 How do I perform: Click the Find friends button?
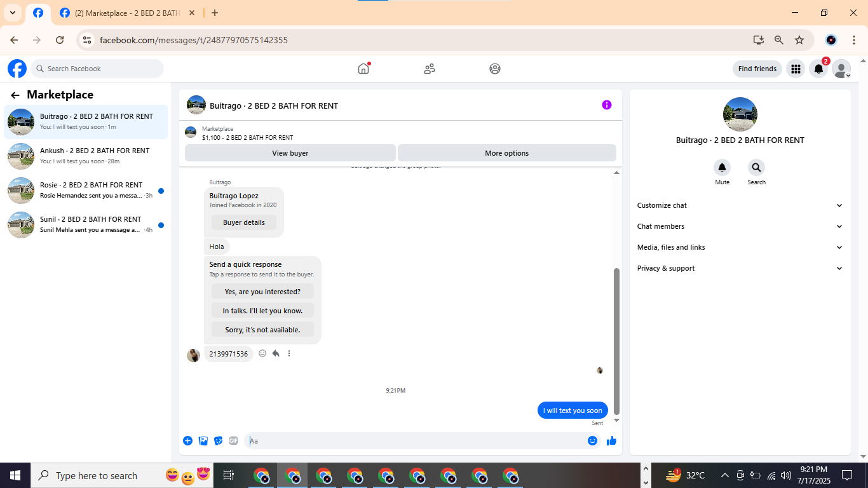click(757, 69)
